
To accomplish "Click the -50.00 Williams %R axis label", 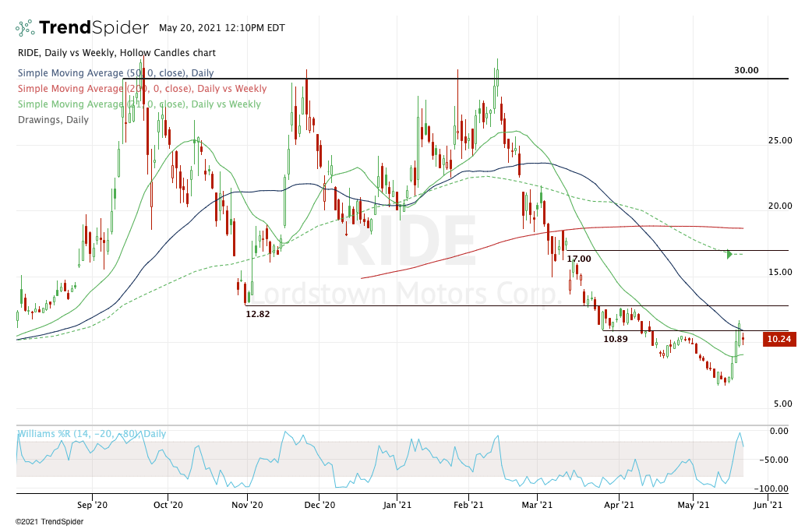I will coord(774,460).
